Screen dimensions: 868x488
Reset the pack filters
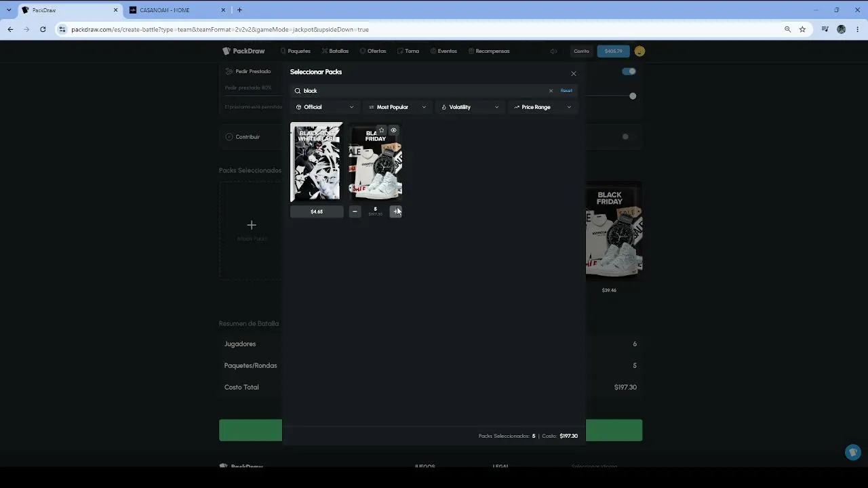pyautogui.click(x=566, y=91)
